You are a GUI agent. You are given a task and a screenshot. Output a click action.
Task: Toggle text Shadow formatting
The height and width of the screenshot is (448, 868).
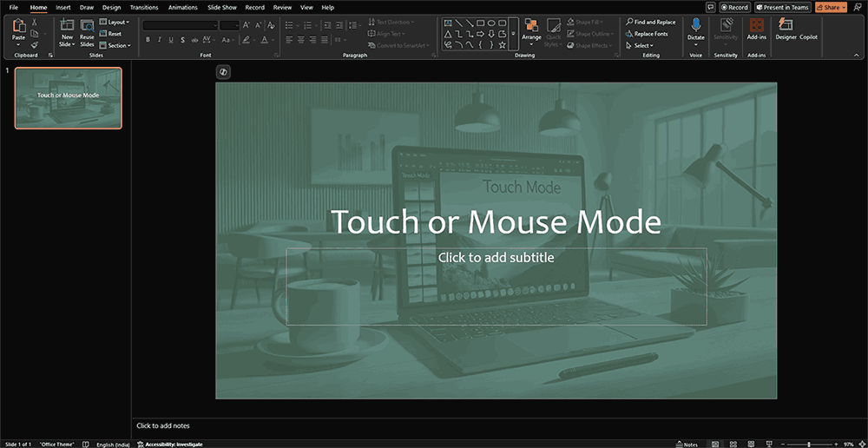182,40
